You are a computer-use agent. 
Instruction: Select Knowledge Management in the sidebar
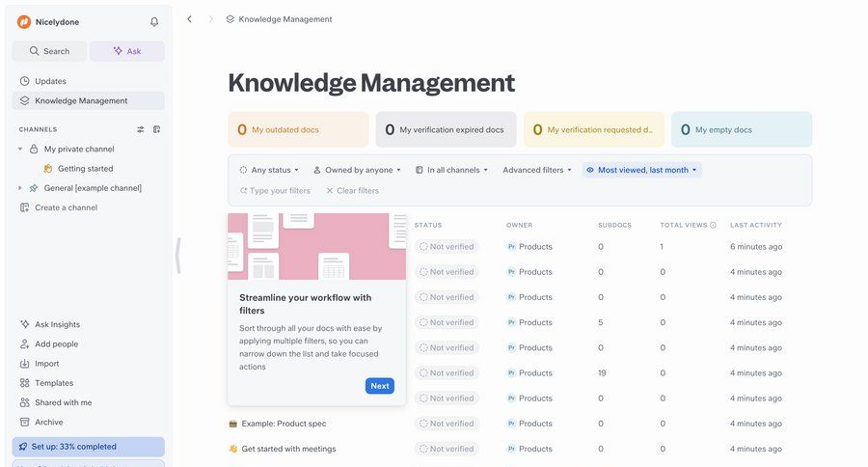[x=81, y=100]
